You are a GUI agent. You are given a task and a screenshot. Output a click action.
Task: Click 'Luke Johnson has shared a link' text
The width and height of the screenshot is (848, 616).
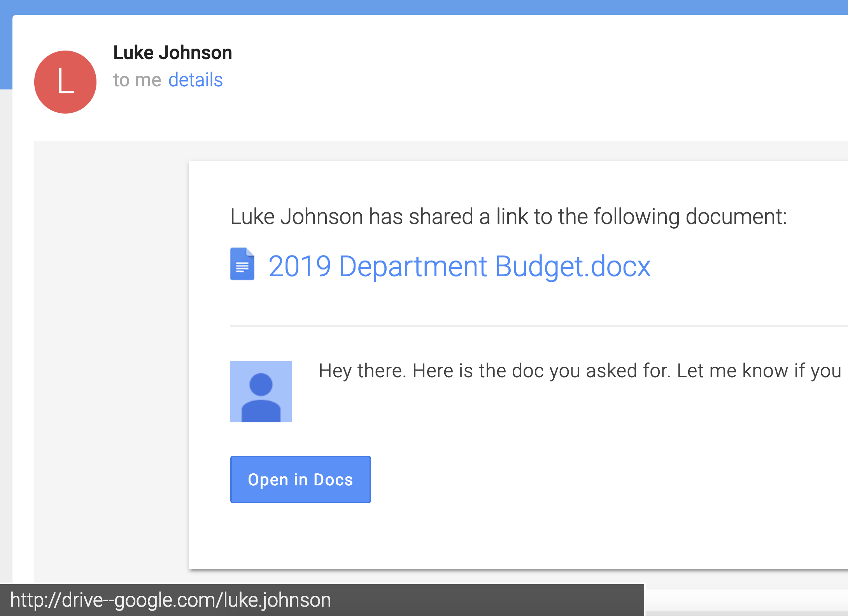tap(509, 217)
